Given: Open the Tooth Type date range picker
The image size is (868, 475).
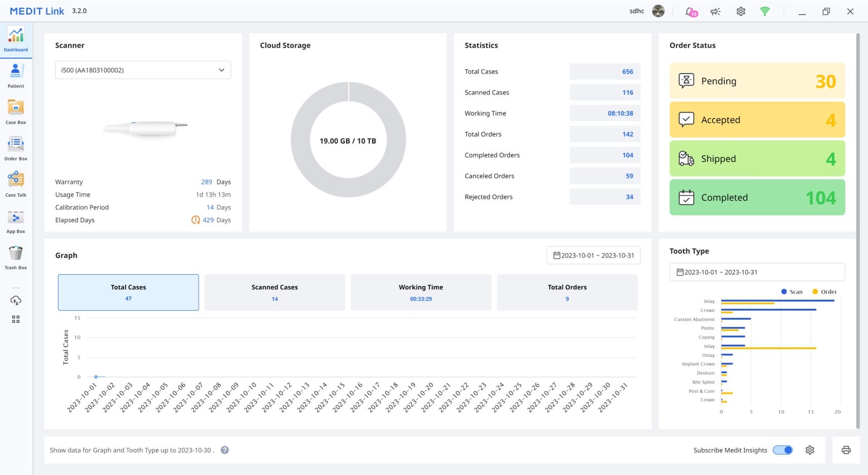Looking at the screenshot, I should pyautogui.click(x=757, y=272).
